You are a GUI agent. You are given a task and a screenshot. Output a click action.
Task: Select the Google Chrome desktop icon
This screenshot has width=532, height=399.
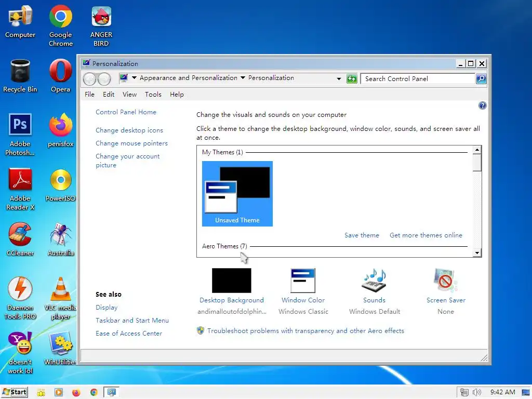point(60,25)
